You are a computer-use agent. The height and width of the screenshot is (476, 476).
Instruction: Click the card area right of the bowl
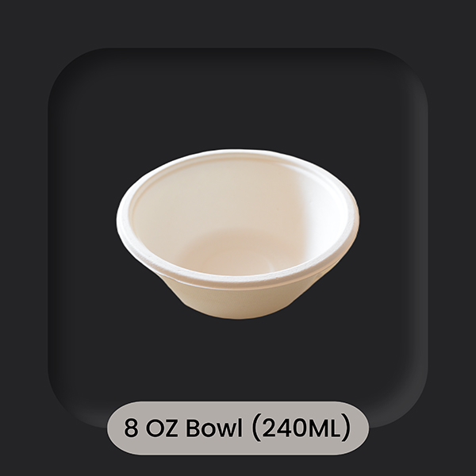393,234
